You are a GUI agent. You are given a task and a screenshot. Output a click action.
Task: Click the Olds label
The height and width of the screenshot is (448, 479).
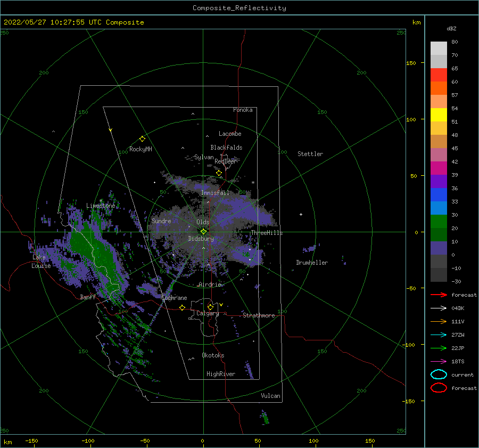click(203, 222)
